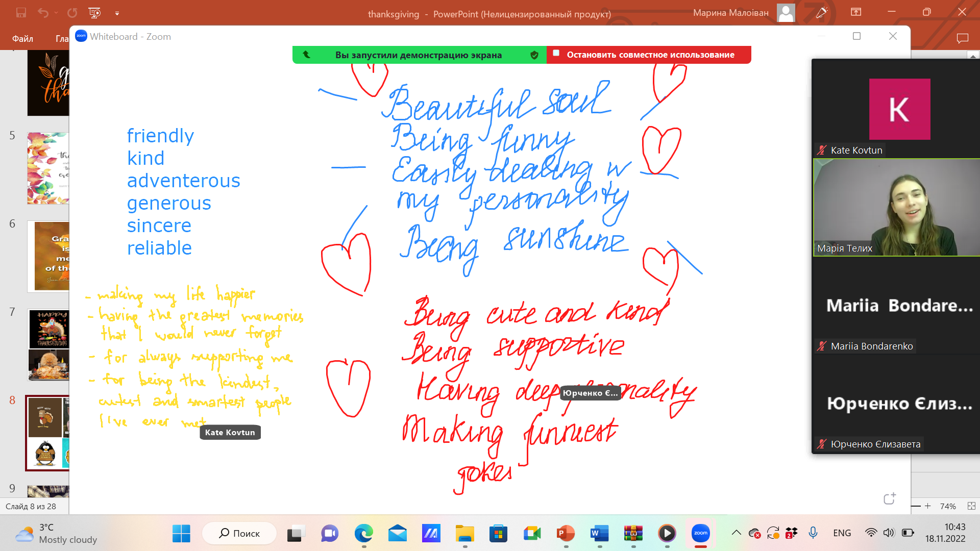Click the add whiteboard page icon

(890, 498)
